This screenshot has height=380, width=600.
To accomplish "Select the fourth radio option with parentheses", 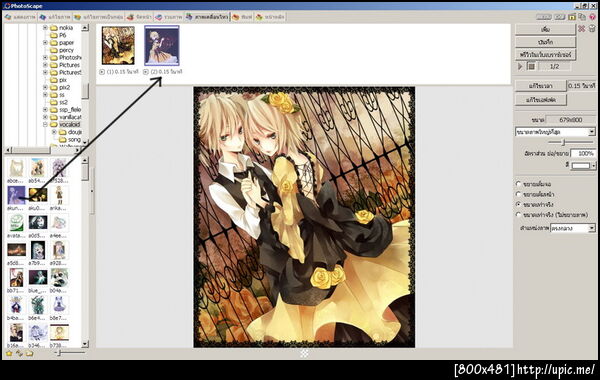I will tap(518, 215).
